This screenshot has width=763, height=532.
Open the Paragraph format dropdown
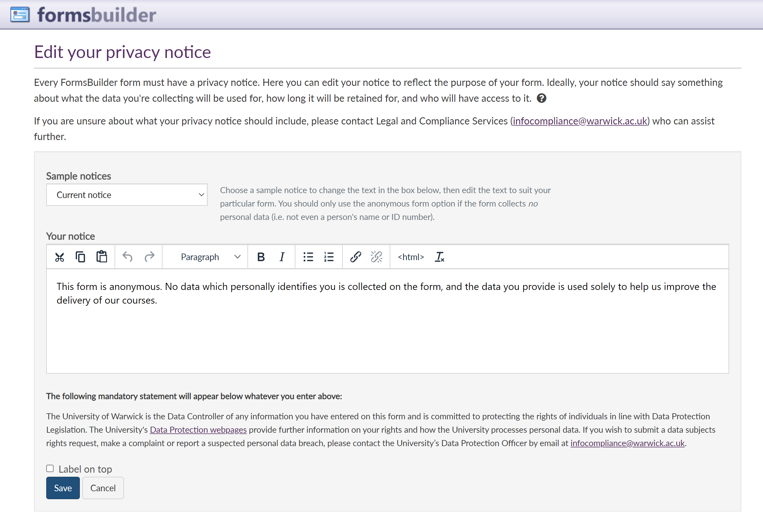click(210, 257)
